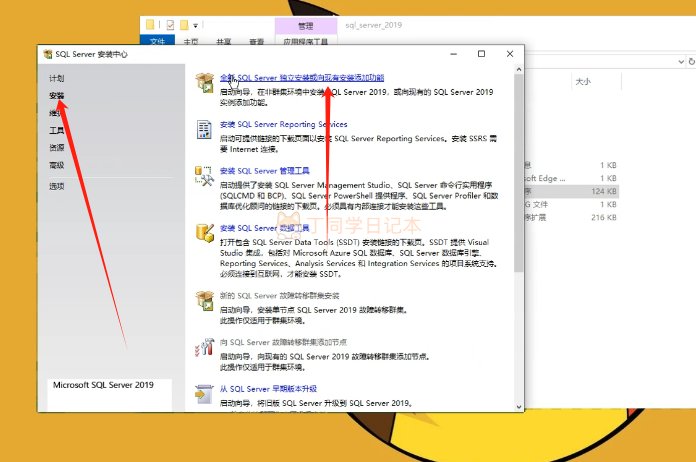This screenshot has width=696, height=462.
Task: Click the new SQL Server standalone installation box icon
Action: point(204,81)
